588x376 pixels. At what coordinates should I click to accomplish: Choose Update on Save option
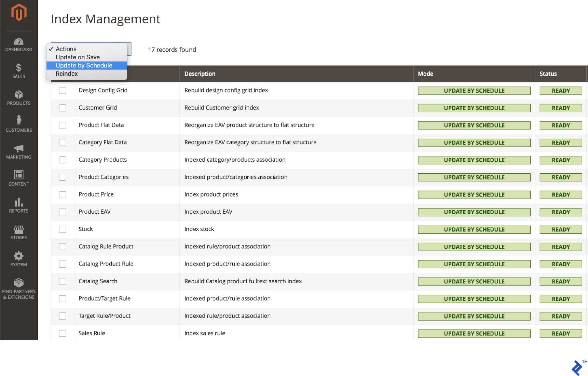tap(78, 57)
